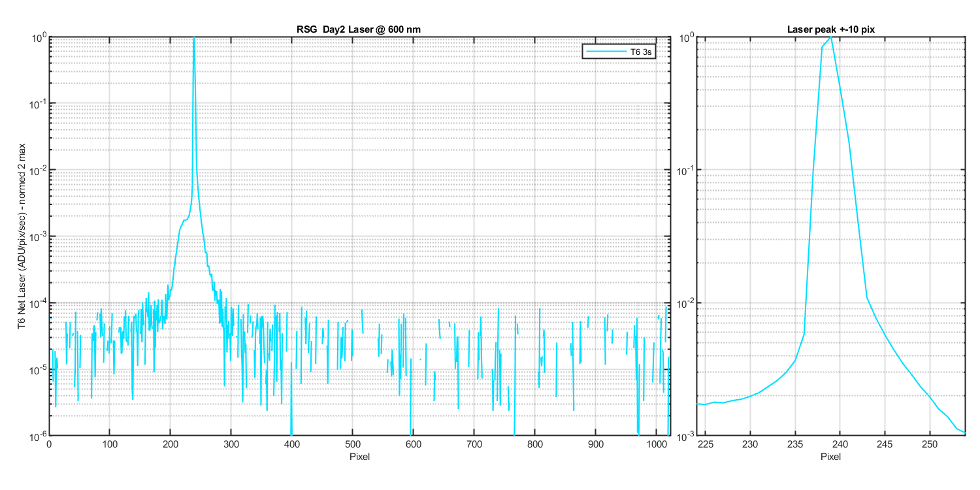
Task: Click x-axis tick '200' on the left plot
Action: point(171,444)
